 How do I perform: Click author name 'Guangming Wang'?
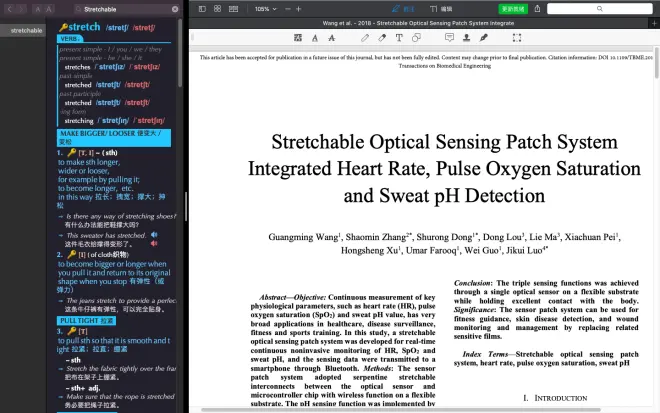pos(303,237)
